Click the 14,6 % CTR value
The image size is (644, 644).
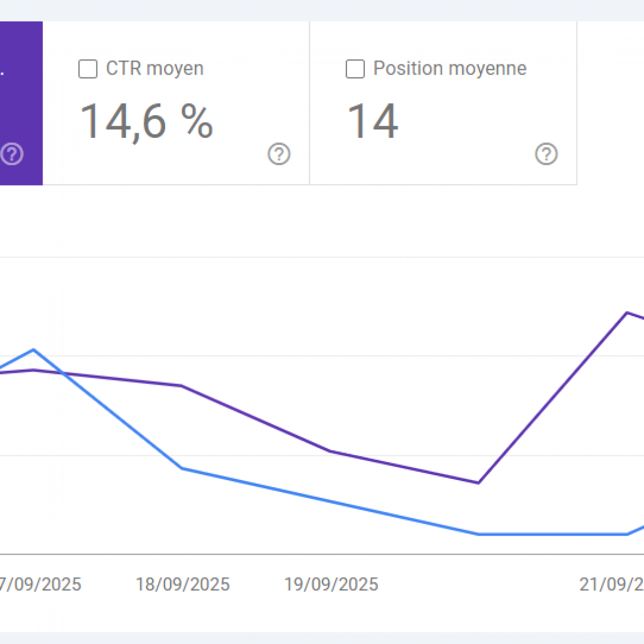click(147, 120)
